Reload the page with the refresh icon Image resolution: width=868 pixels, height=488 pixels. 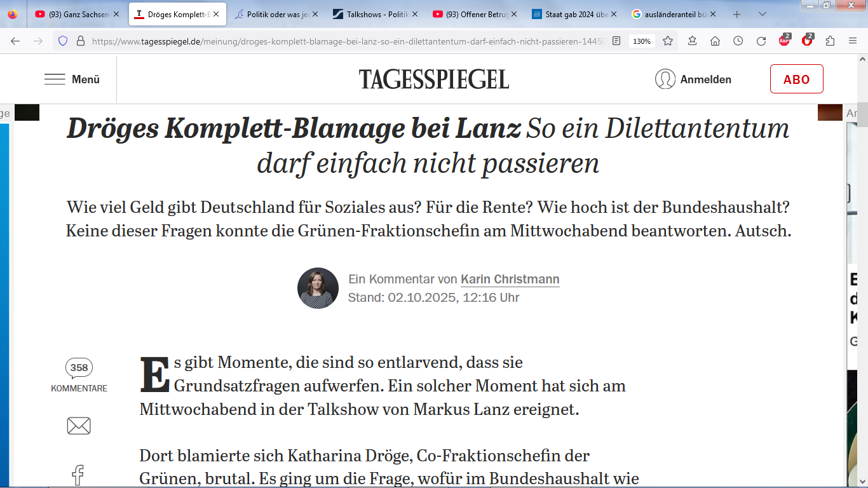point(761,41)
